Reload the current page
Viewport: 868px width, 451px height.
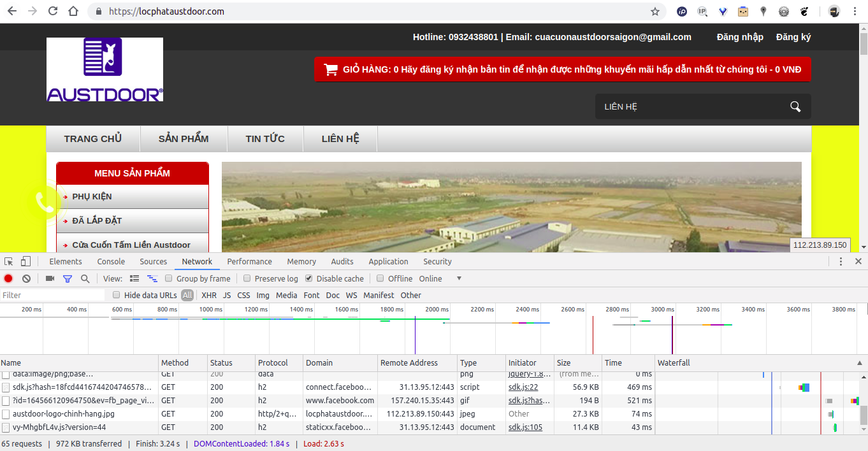click(x=53, y=11)
